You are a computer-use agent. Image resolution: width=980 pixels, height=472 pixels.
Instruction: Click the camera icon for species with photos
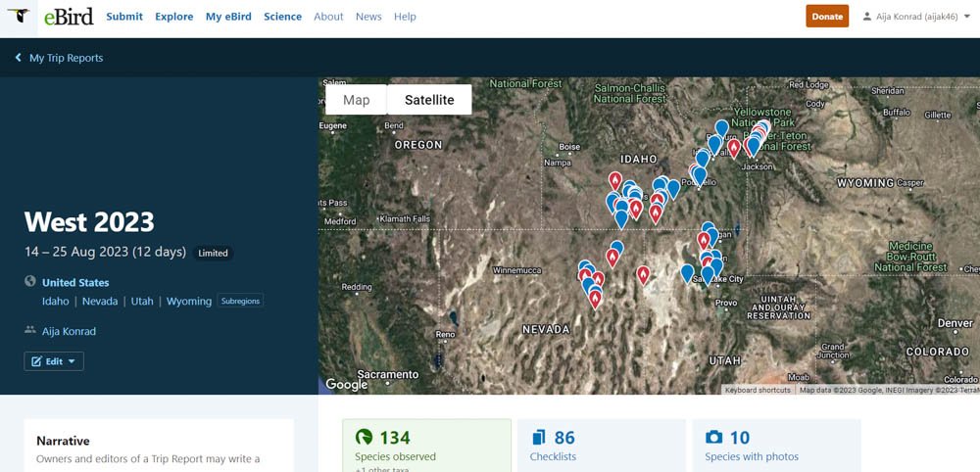(714, 438)
